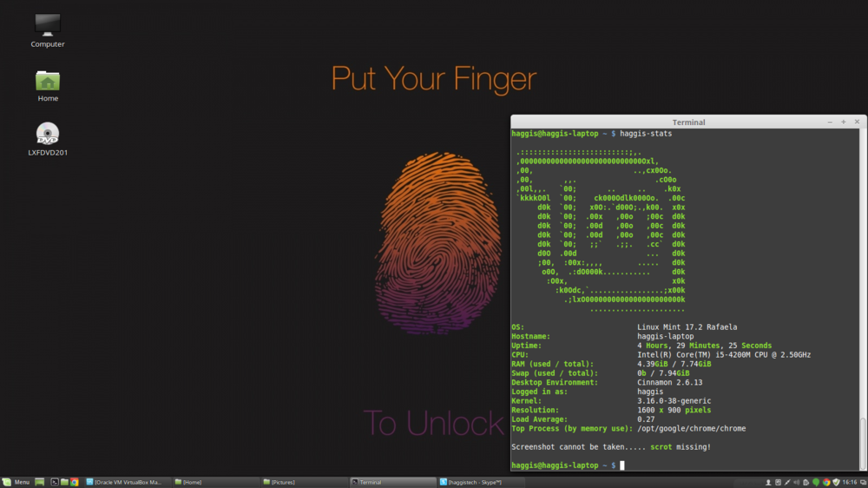The image size is (868, 488).
Task: Click the Terminal vertical scrollbar handle
Action: click(x=863, y=443)
